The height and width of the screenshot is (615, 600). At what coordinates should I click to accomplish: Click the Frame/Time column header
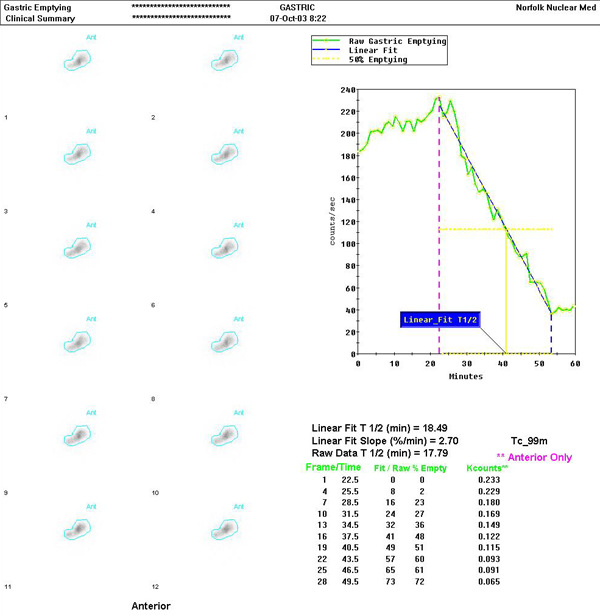click(333, 468)
